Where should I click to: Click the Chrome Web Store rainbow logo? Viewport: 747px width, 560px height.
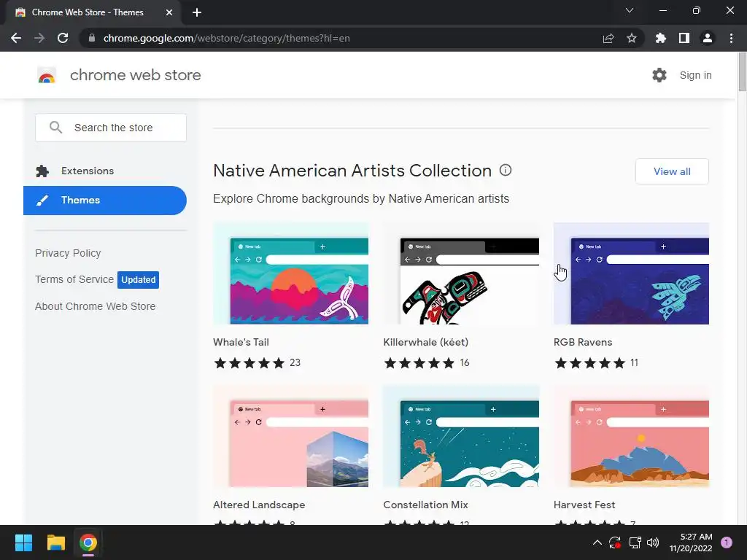[x=47, y=75]
